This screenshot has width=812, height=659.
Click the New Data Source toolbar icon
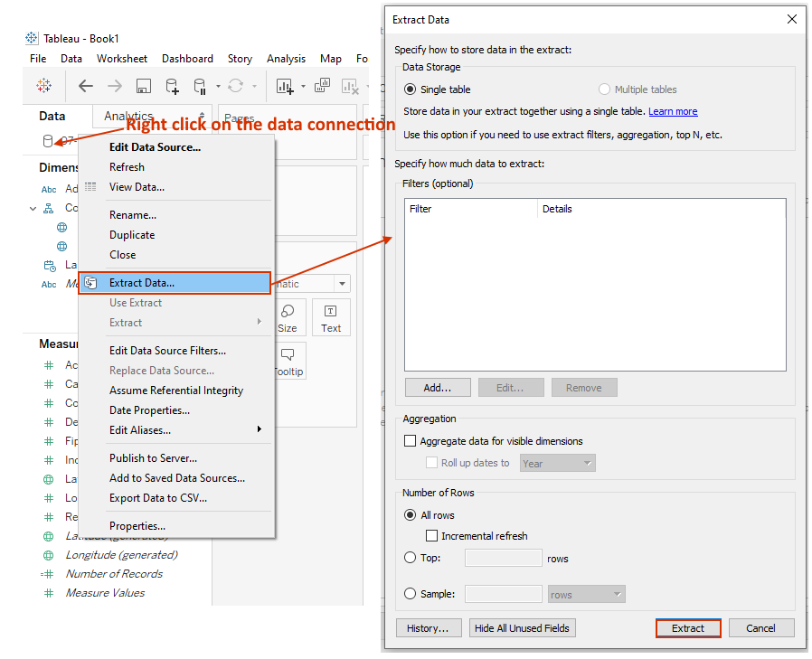coord(172,86)
